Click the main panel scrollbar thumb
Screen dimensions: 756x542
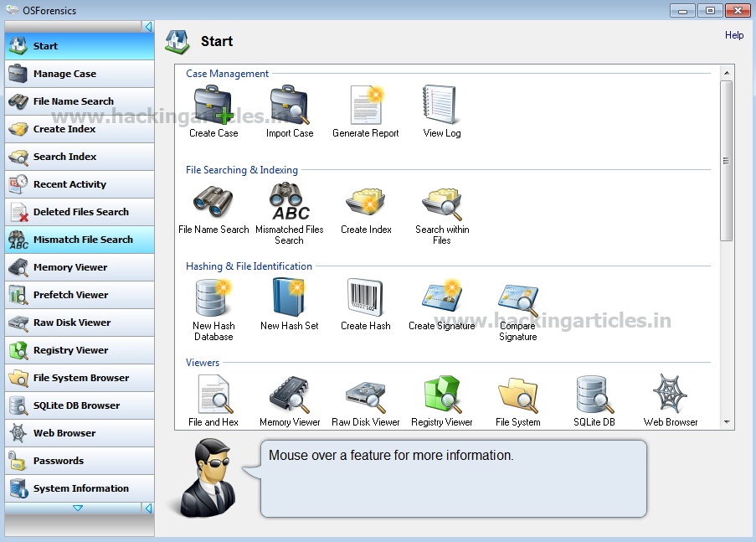tap(726, 160)
